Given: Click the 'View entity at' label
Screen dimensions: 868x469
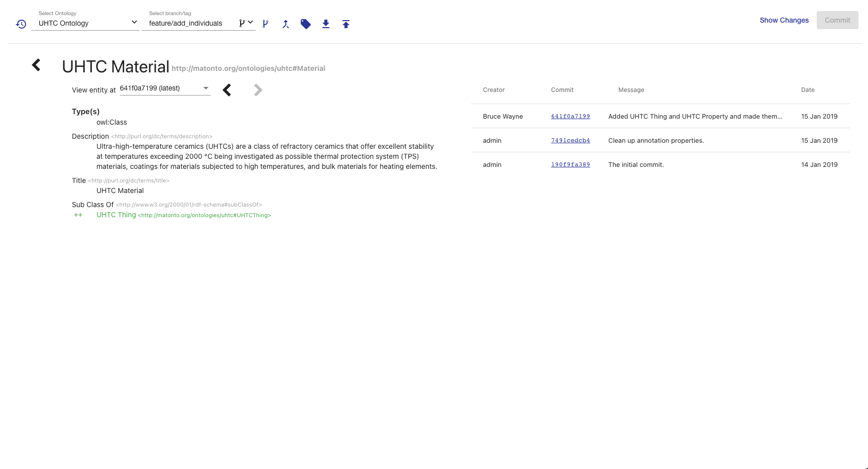Looking at the screenshot, I should coord(93,90).
